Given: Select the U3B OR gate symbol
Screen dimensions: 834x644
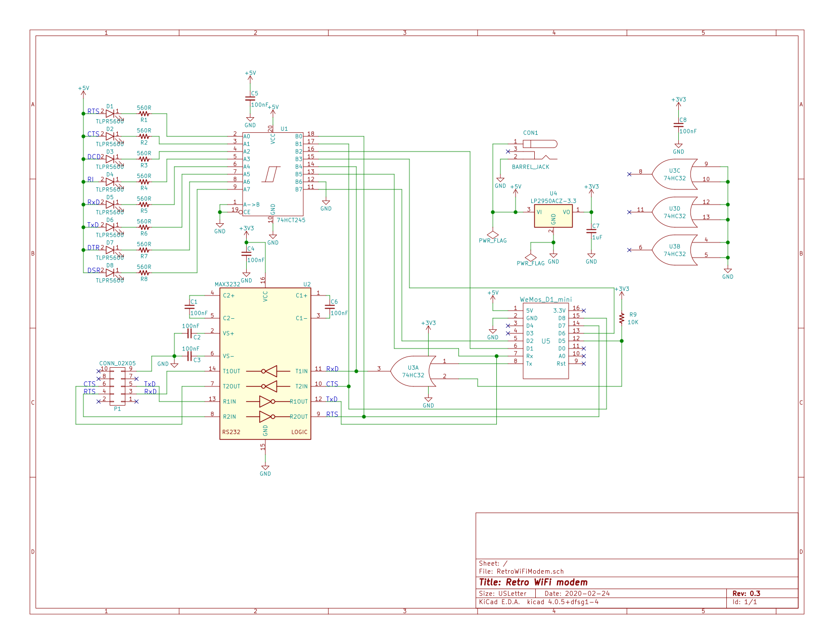Looking at the screenshot, I should point(675,250).
